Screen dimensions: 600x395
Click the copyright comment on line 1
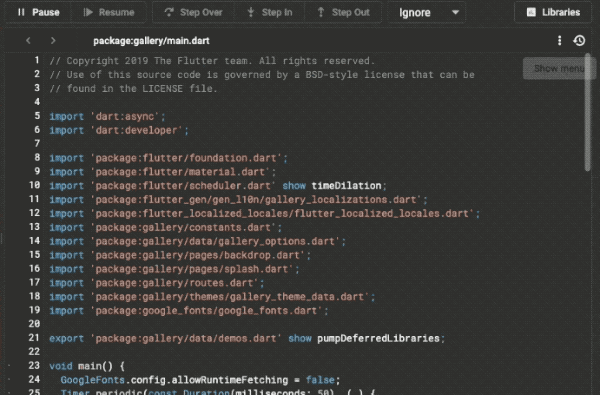pos(212,61)
